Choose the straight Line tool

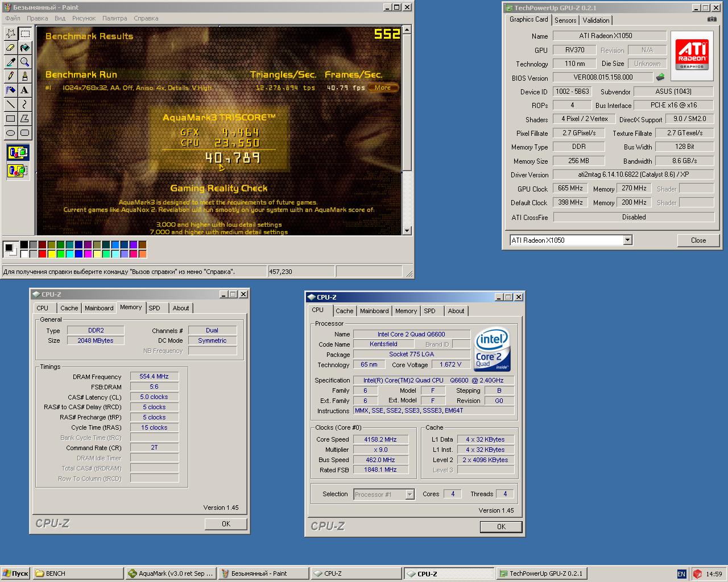pos(11,105)
